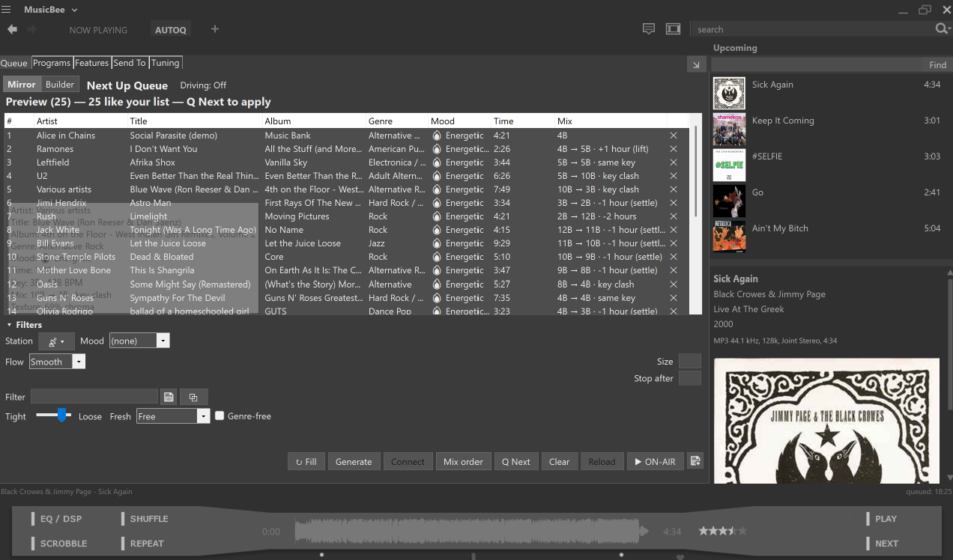The width and height of the screenshot is (953, 560).
Task: Click PLAY in the player bar
Action: coord(882,519)
